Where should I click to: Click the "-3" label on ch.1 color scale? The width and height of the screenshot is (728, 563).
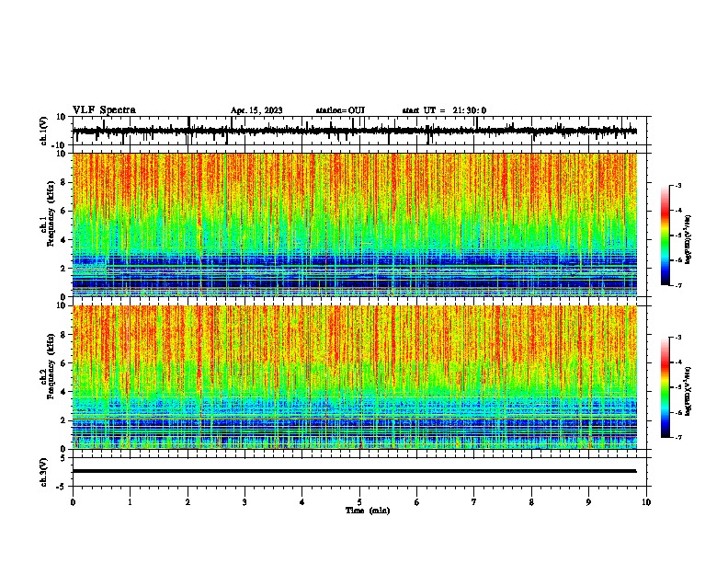click(678, 185)
